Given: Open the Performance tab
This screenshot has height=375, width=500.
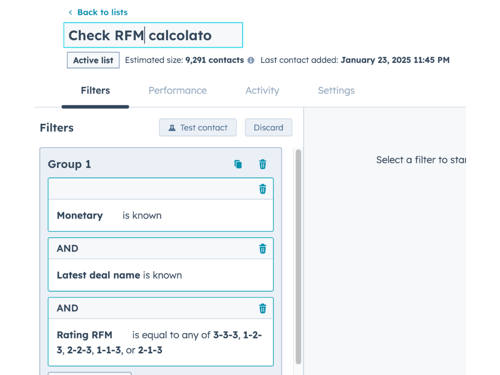Looking at the screenshot, I should click(178, 90).
